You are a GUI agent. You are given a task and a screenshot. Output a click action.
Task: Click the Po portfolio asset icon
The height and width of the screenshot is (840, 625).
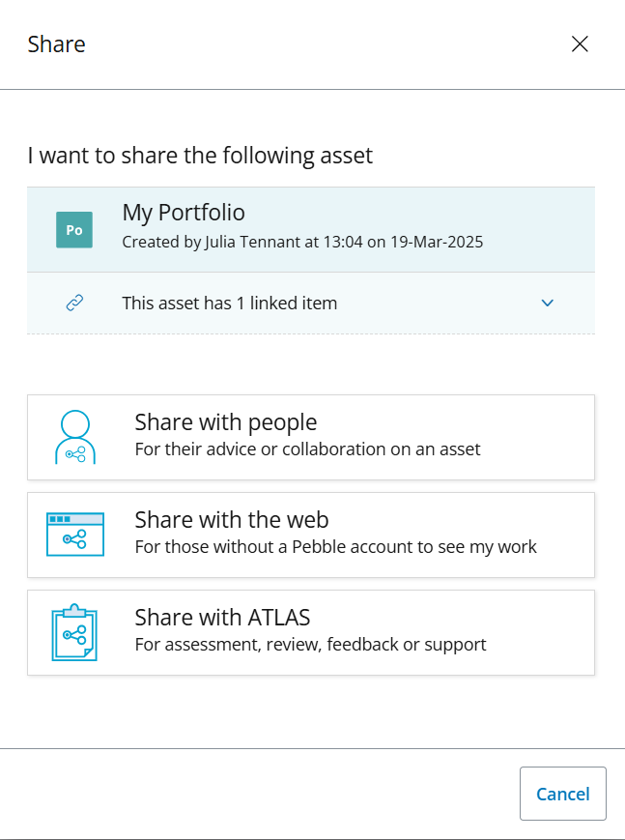click(x=74, y=230)
